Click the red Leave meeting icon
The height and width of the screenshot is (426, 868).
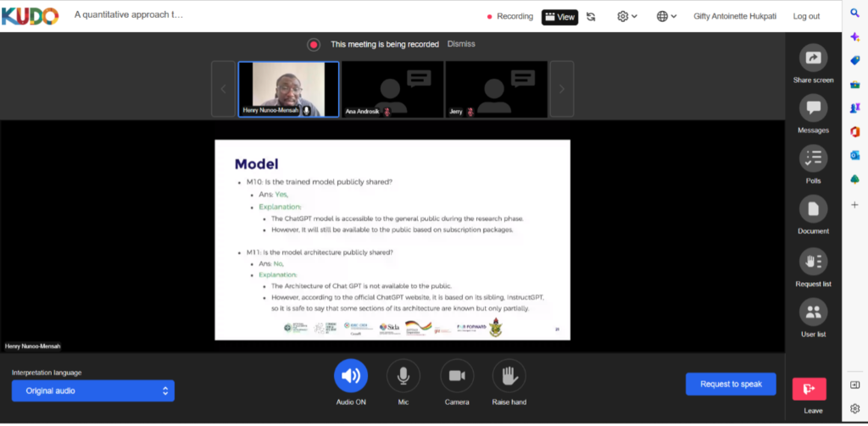point(809,389)
